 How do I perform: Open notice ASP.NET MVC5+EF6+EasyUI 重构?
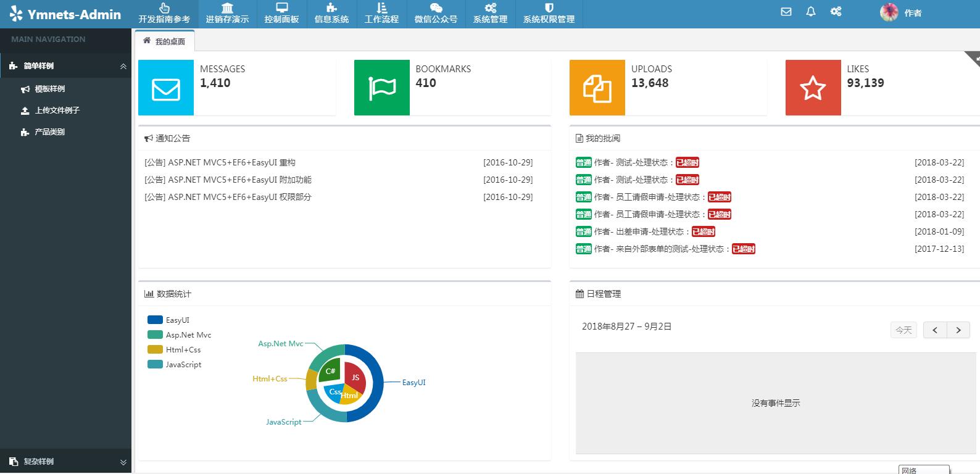(x=220, y=163)
